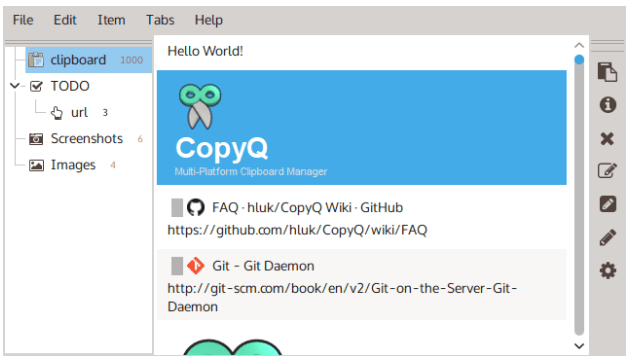
Task: Click the TODO checkbox icon
Action: [36, 86]
